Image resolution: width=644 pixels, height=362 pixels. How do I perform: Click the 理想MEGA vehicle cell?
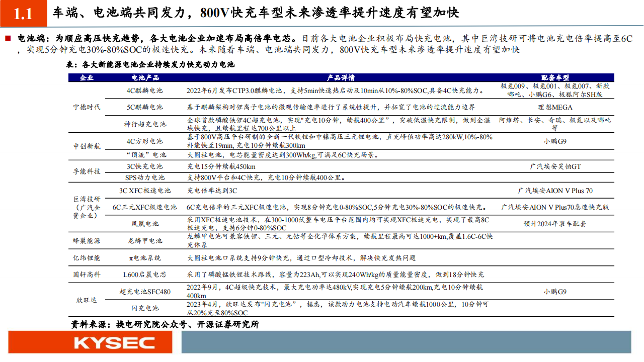(x=555, y=107)
